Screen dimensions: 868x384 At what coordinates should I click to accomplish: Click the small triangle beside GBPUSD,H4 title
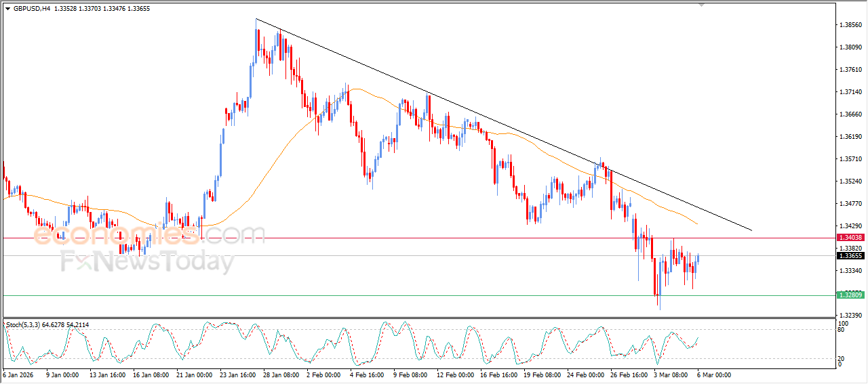click(7, 9)
